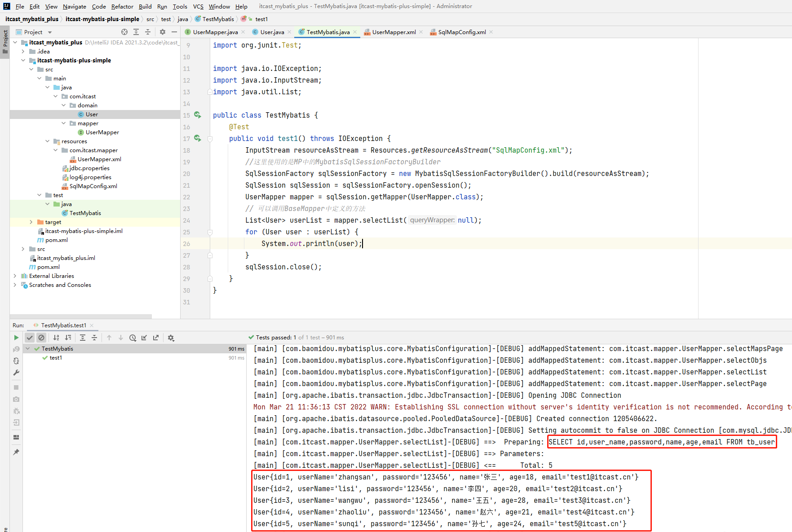This screenshot has height=532, width=792.
Task: Toggle Project sidebar tool button
Action: [5, 41]
